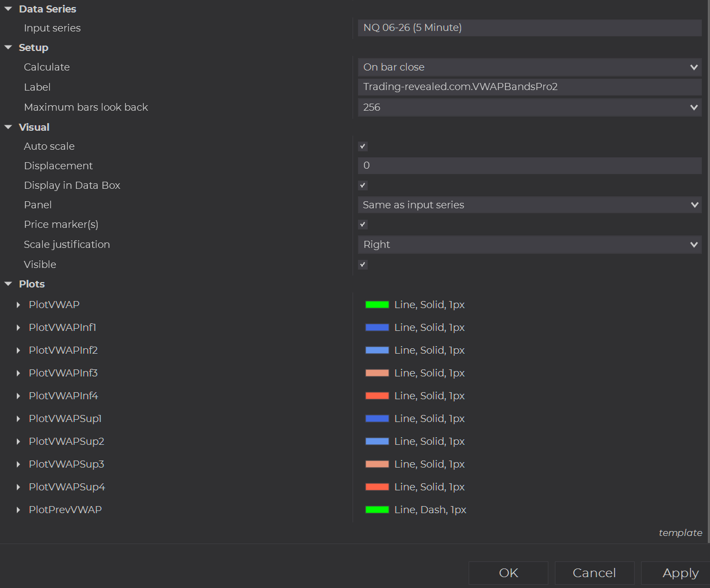Expand the PlotVWAPSup2 row arrow
Image resolution: width=710 pixels, height=588 pixels.
[x=18, y=442]
